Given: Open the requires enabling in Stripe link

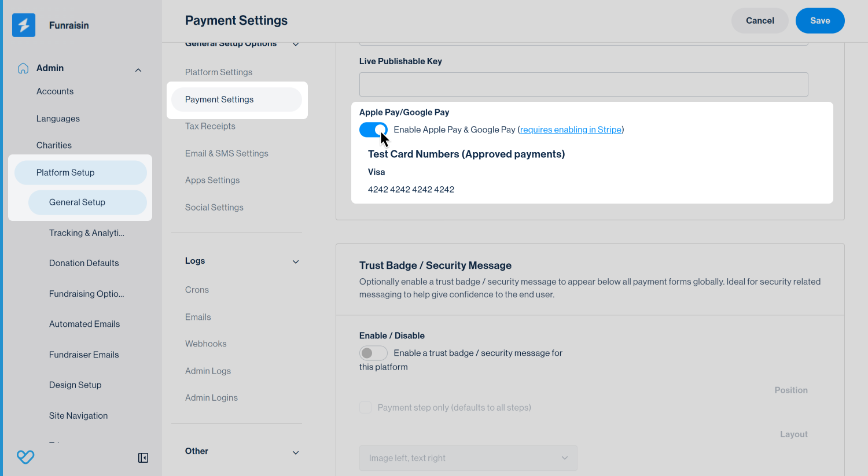Looking at the screenshot, I should coord(571,130).
